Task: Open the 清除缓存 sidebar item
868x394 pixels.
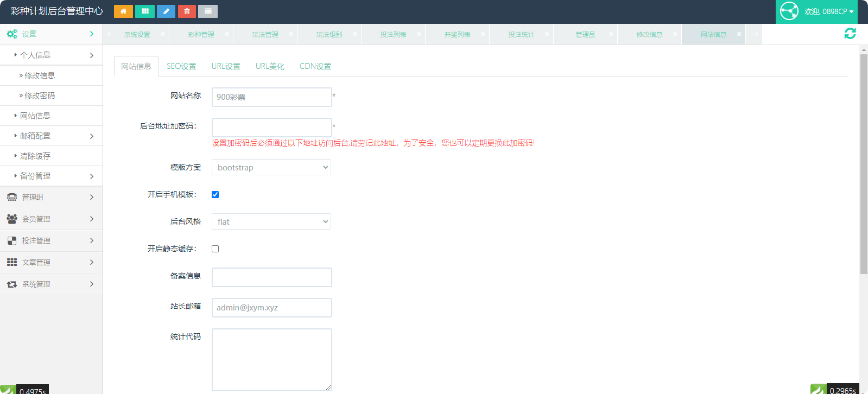Action: 35,156
